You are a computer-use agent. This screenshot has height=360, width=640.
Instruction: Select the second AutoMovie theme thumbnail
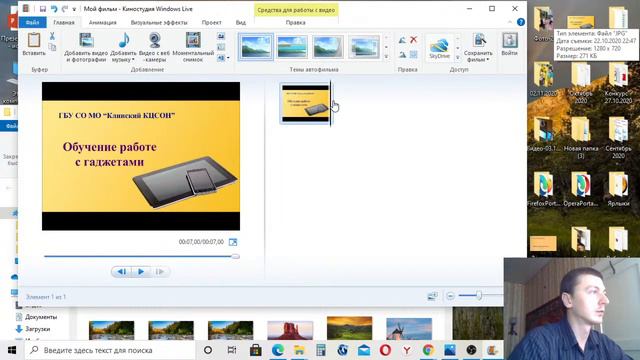[x=291, y=47]
